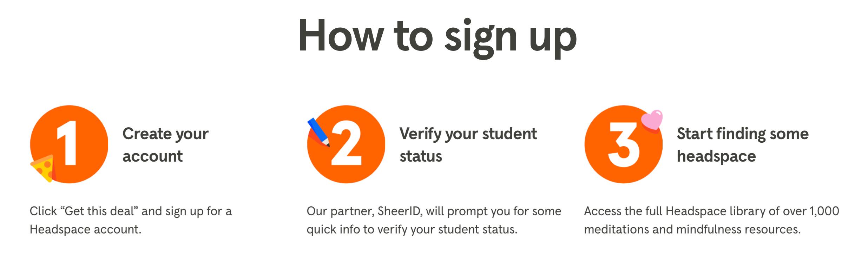Click the orange step 3 circle
The width and height of the screenshot is (868, 258).
coord(624,144)
